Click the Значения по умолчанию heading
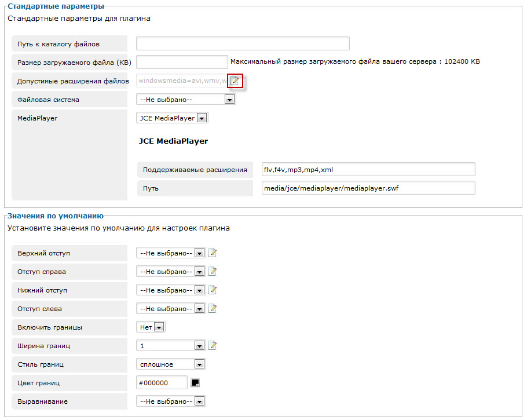Image resolution: width=527 pixels, height=420 pixels. pyautogui.click(x=56, y=216)
